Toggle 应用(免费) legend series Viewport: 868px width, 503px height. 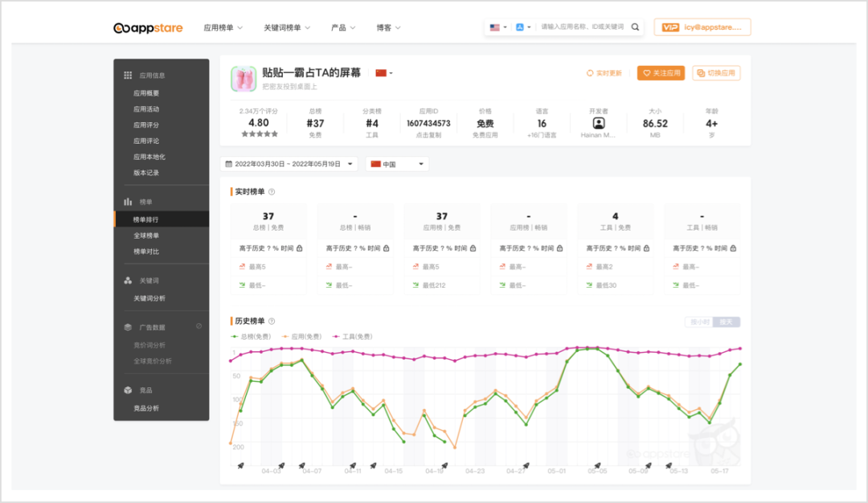(x=302, y=337)
